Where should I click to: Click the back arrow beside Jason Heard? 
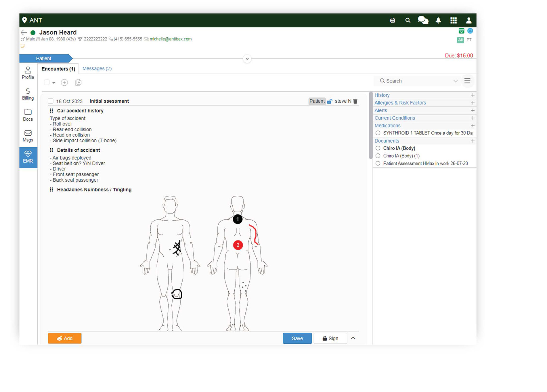pos(24,32)
